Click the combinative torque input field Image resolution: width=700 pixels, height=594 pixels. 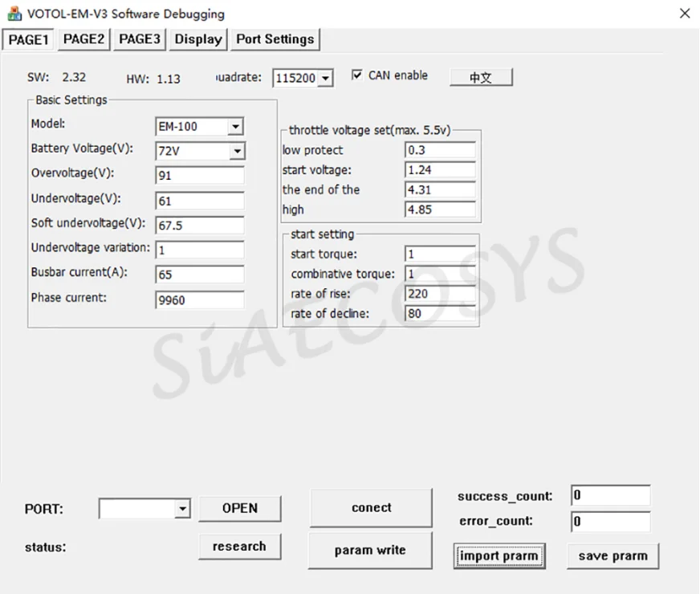pos(440,274)
